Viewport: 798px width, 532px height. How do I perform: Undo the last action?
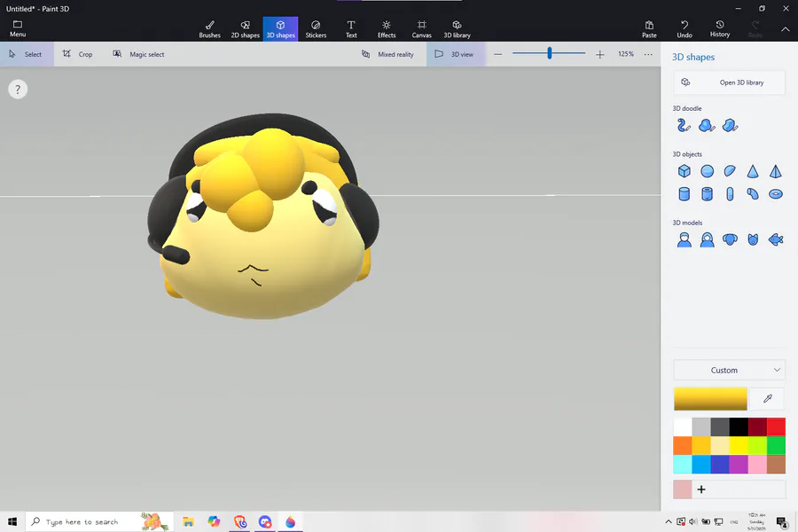[x=685, y=29]
